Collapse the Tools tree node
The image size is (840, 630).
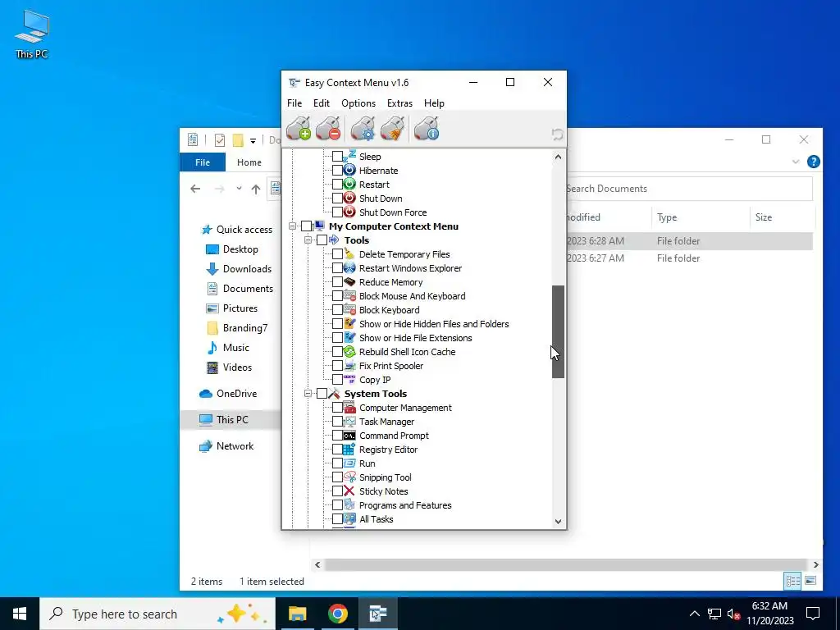click(308, 240)
